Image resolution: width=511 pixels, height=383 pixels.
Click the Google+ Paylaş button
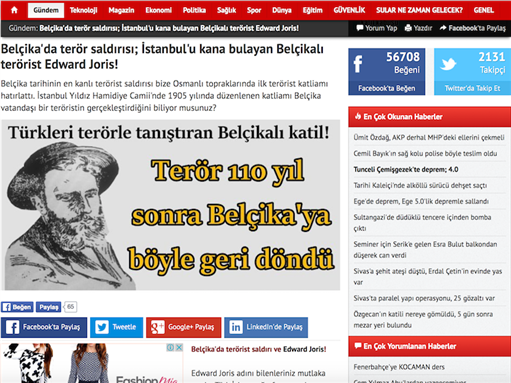[183, 327]
